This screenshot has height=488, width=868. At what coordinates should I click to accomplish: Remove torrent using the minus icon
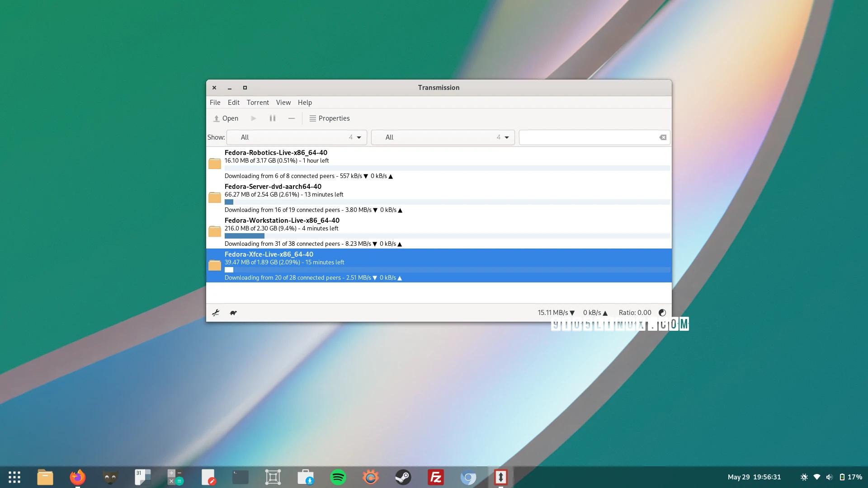pos(292,118)
